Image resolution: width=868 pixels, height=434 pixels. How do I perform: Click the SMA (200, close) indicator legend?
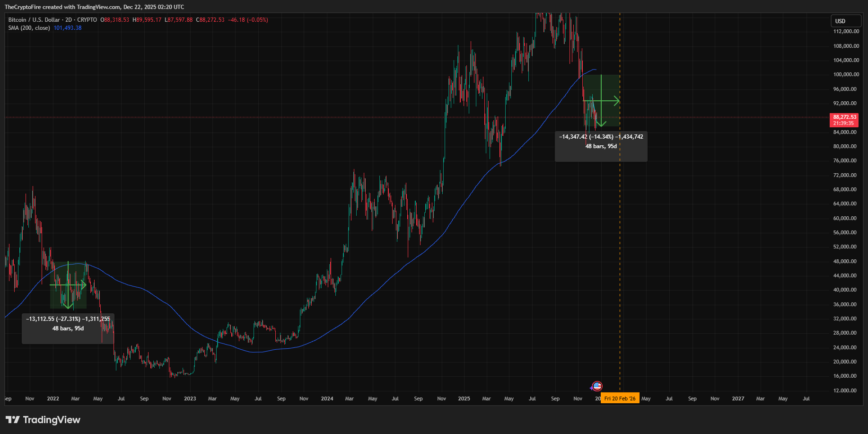[29, 28]
